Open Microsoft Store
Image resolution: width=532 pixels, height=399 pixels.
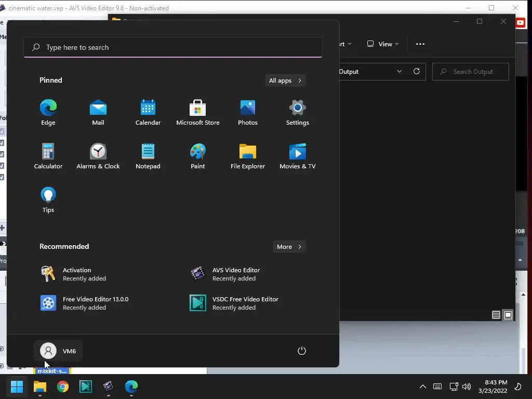point(198,113)
